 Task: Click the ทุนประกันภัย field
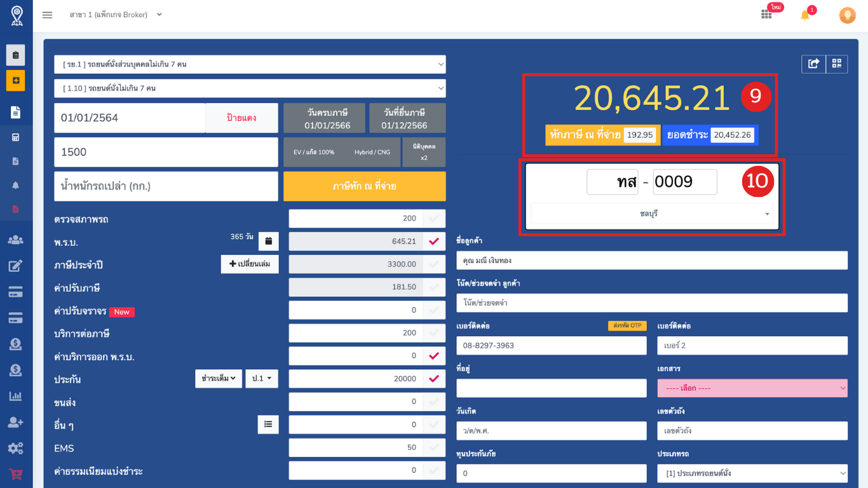click(552, 473)
